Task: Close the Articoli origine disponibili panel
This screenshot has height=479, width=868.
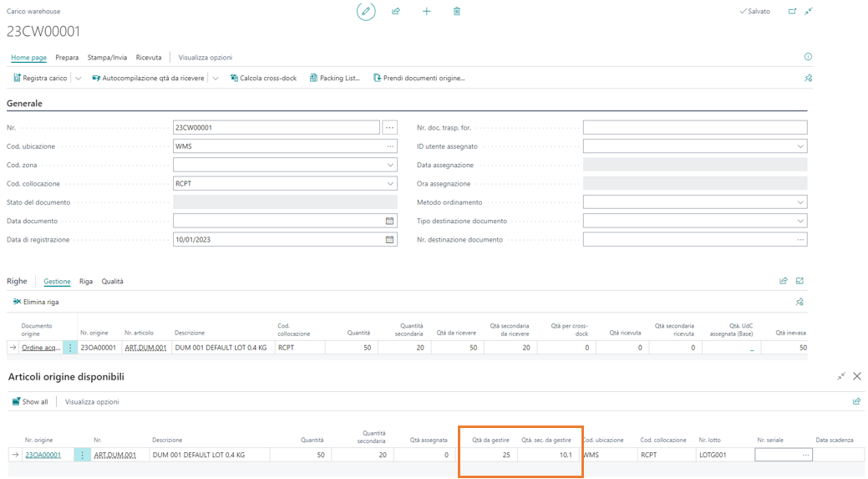Action: [x=856, y=377]
